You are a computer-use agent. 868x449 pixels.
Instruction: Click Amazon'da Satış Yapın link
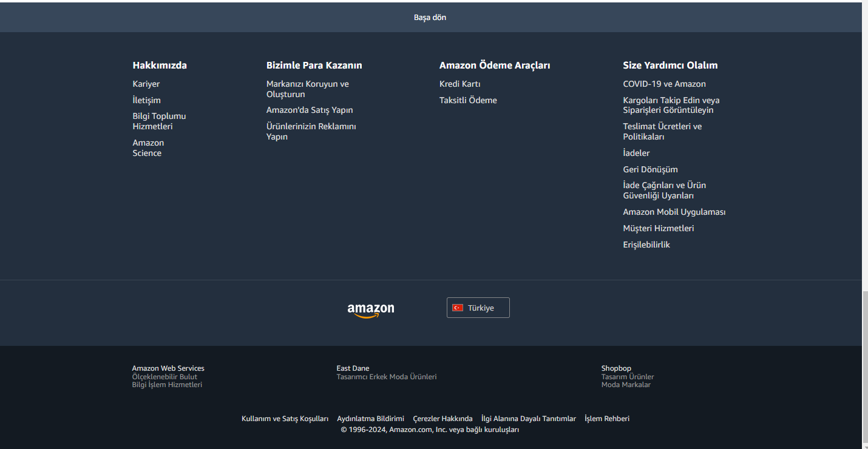click(310, 110)
